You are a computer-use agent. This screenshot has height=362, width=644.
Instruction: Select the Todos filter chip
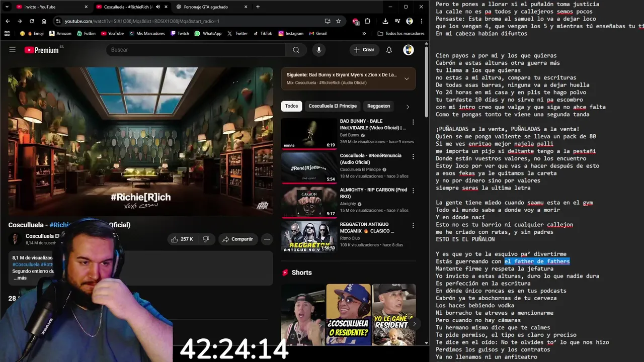click(x=291, y=106)
